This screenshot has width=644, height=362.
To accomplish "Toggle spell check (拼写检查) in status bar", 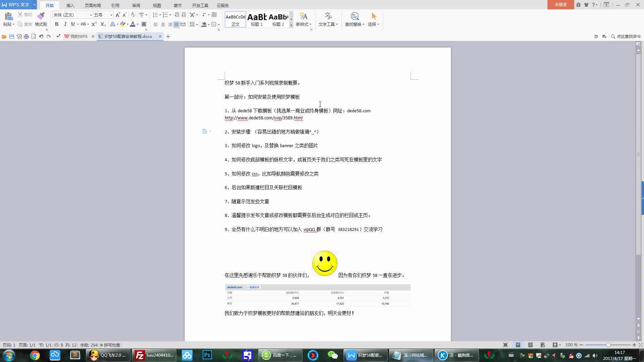I will click(x=110, y=345).
